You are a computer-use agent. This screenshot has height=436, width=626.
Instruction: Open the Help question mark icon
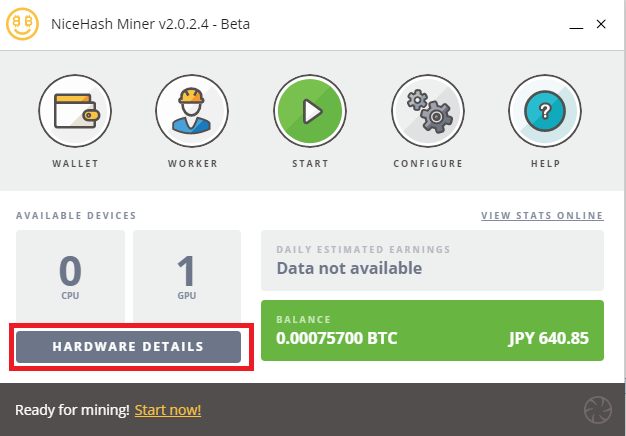(545, 111)
